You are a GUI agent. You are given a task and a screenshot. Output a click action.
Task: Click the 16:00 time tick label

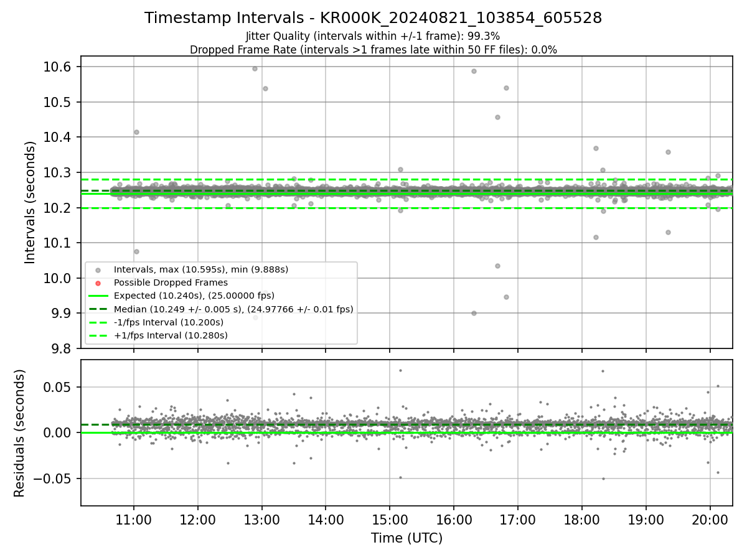coord(454,520)
